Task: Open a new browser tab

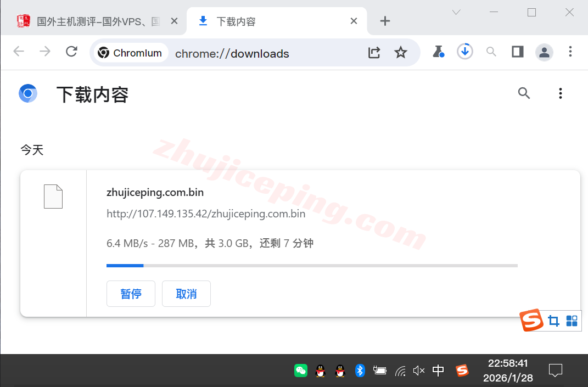Action: point(384,21)
